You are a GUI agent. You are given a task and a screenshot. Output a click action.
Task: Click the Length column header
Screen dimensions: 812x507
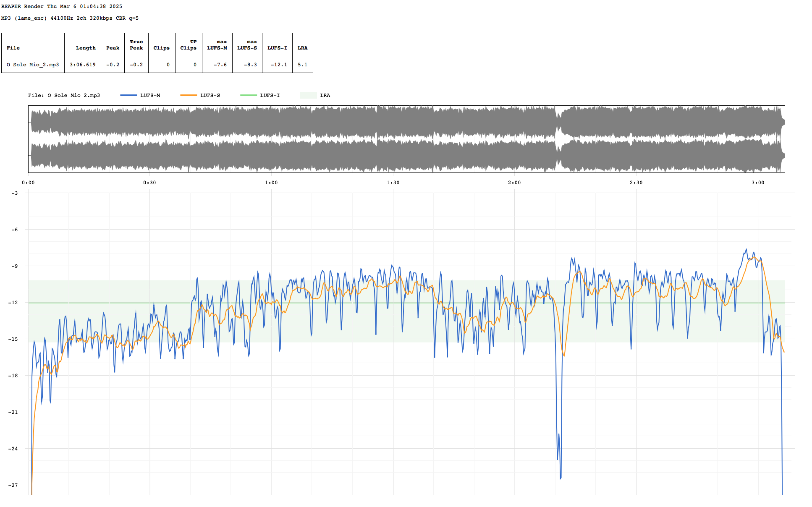point(86,48)
